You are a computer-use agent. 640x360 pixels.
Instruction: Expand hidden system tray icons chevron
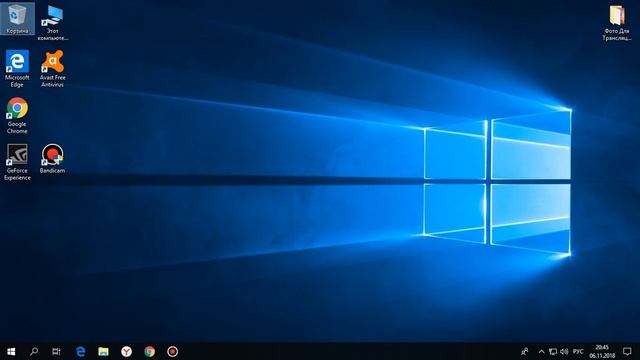click(542, 351)
